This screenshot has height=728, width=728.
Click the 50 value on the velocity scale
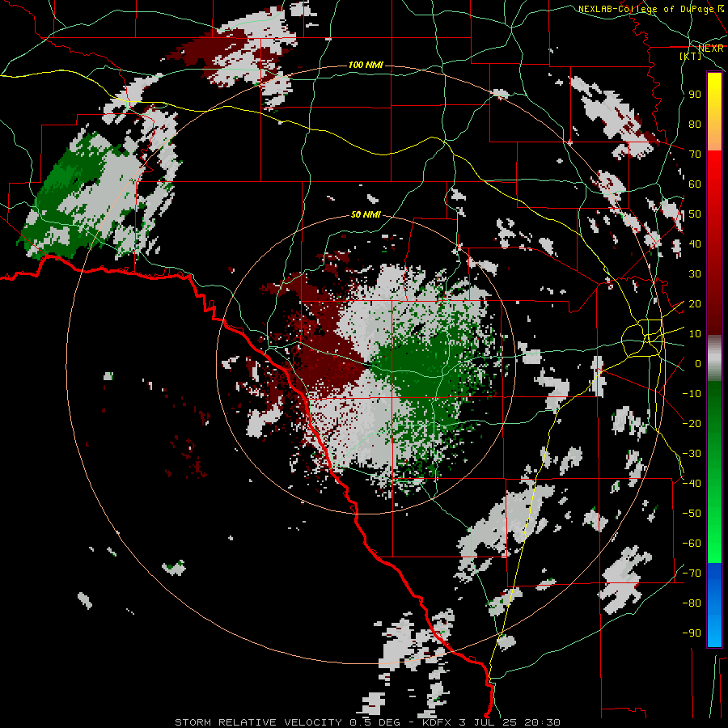[x=695, y=214]
